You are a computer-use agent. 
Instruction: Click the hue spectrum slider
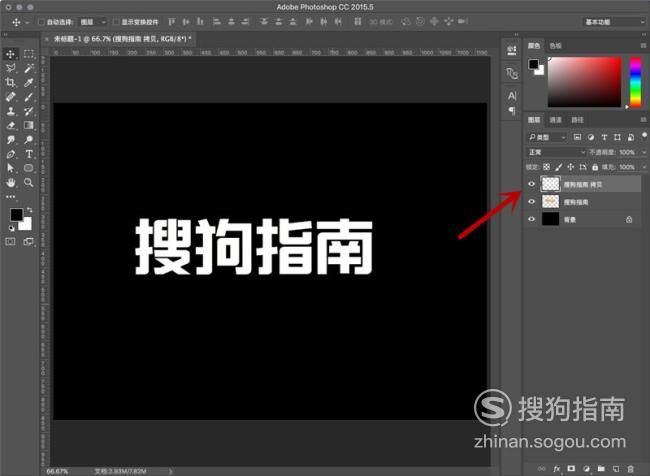click(x=635, y=82)
